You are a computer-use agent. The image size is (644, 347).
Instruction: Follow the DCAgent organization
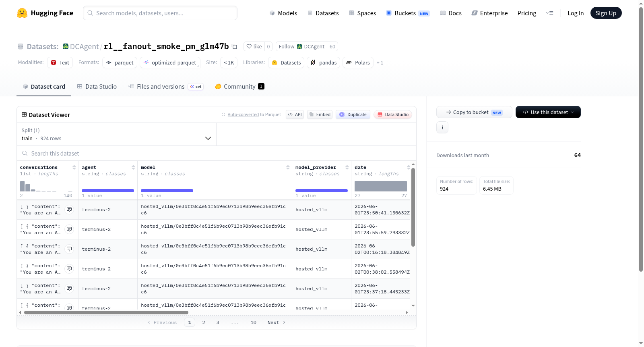point(301,46)
